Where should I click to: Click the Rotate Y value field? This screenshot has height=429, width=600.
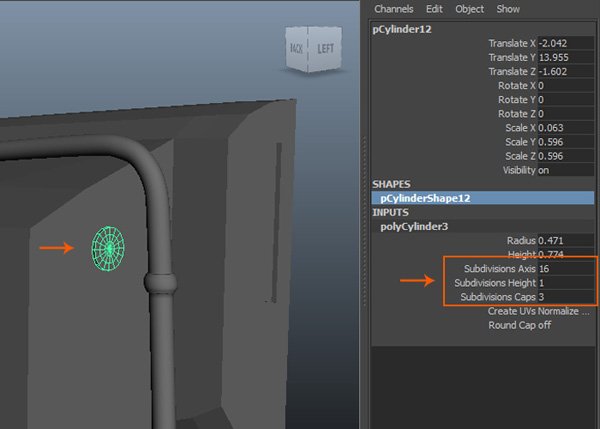tap(566, 100)
